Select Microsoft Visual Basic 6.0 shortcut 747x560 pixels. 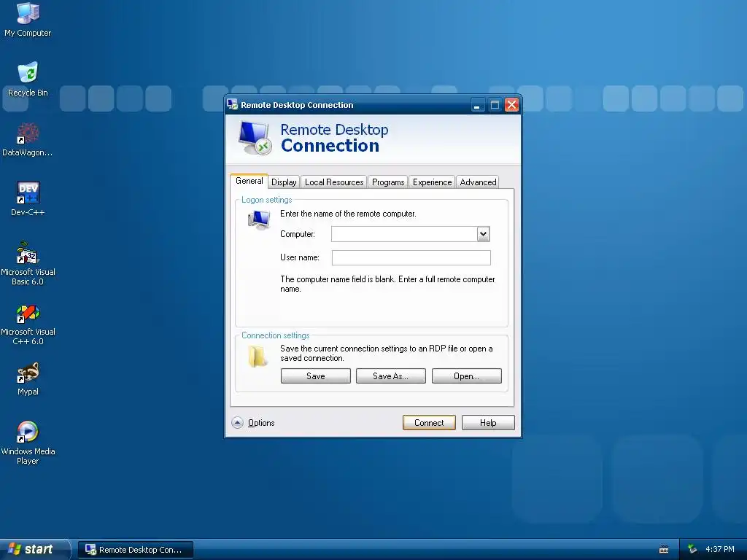pos(28,263)
